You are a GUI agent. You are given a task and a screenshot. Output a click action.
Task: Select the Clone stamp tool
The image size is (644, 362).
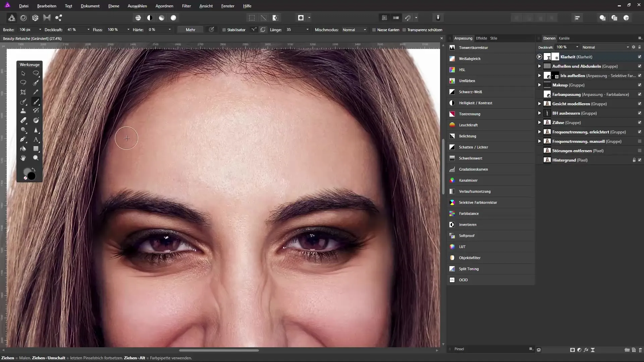point(23,111)
